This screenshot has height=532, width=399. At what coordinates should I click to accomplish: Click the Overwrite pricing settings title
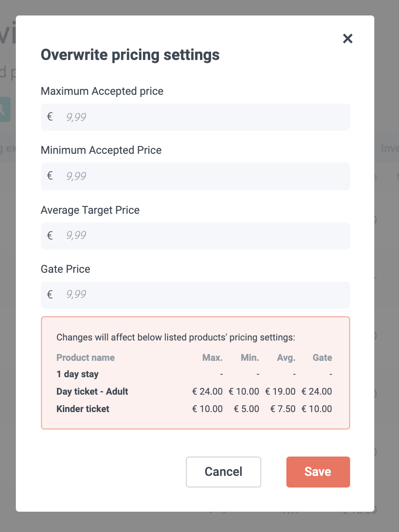pyautogui.click(x=130, y=55)
